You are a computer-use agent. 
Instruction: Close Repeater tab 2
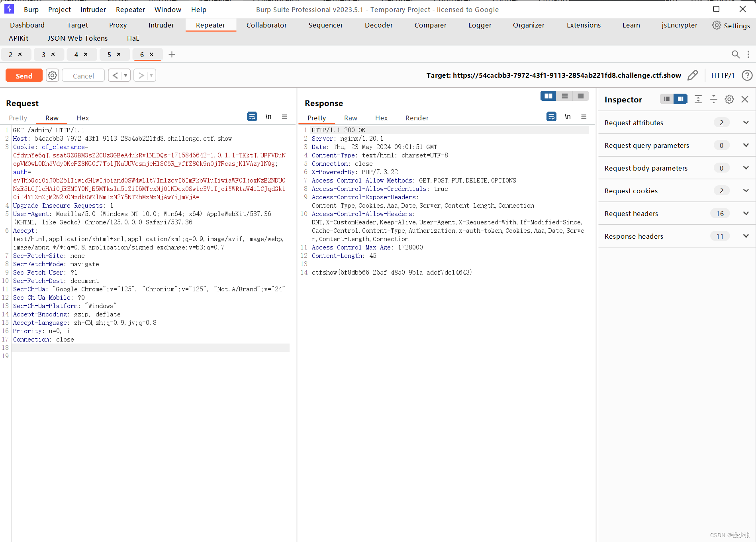20,54
